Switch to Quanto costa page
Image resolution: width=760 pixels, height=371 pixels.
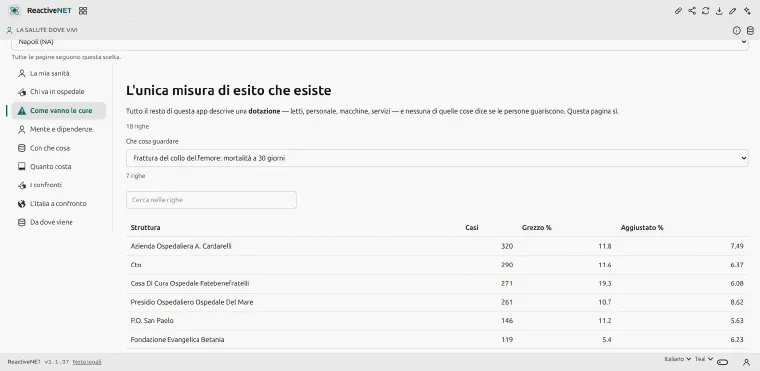coord(59,166)
